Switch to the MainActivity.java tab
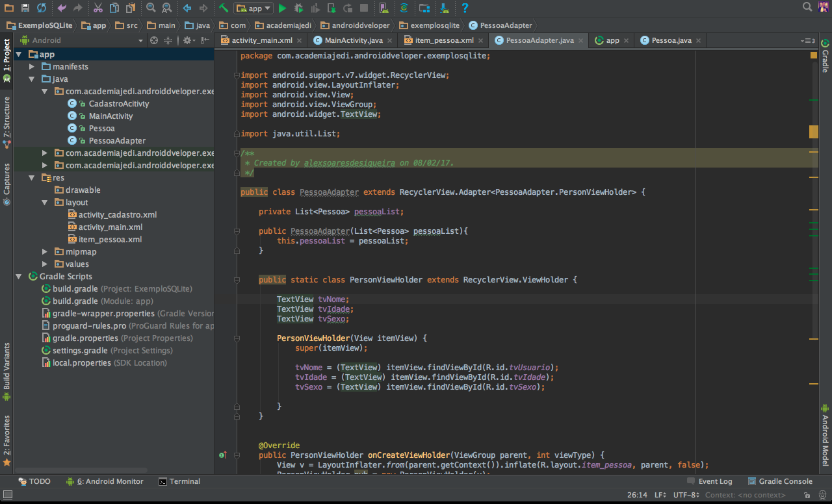 click(x=353, y=40)
